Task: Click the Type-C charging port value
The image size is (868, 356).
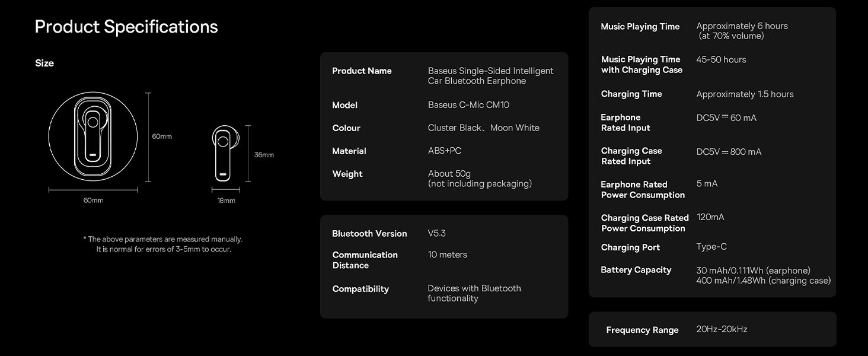Action: pyautogui.click(x=711, y=247)
